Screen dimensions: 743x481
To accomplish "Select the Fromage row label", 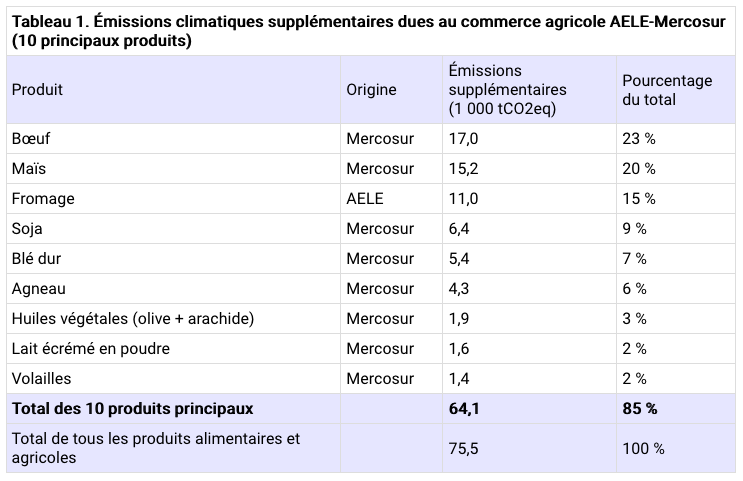I will point(43,198).
